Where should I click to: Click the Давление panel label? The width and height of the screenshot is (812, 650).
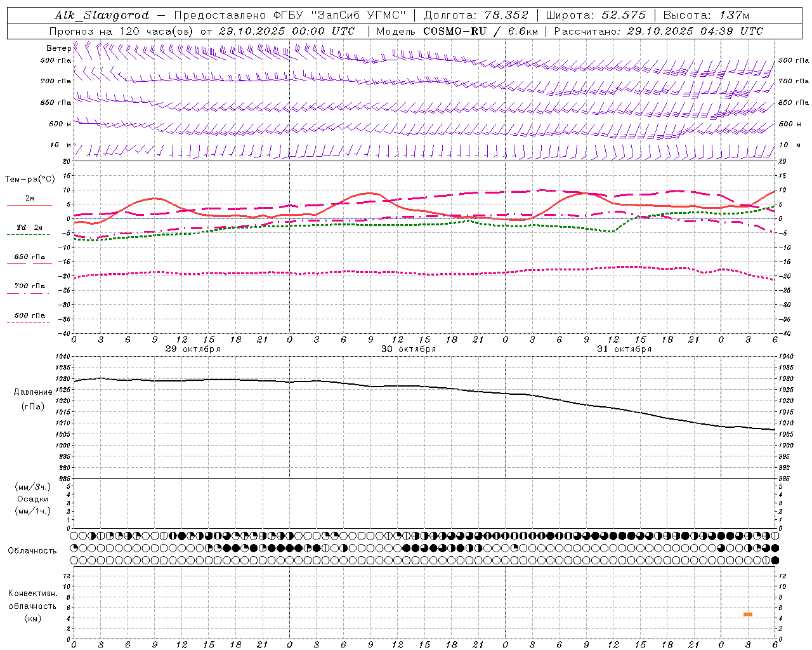(33, 392)
